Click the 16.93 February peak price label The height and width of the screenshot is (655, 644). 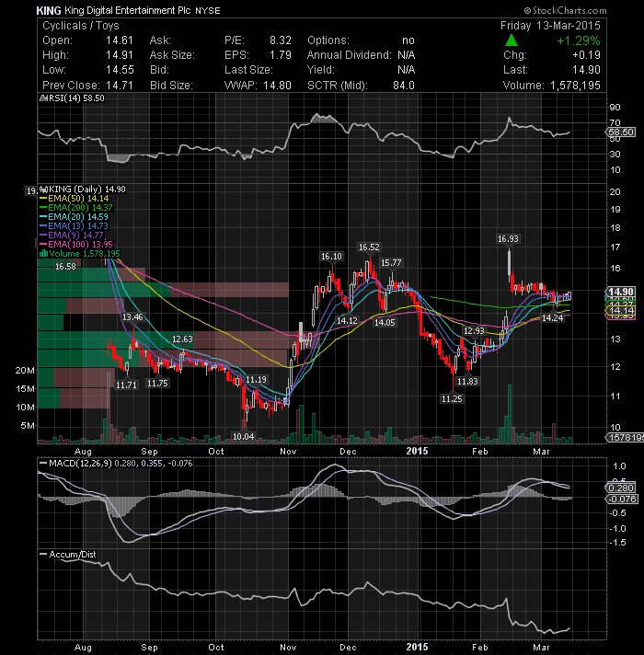[508, 239]
